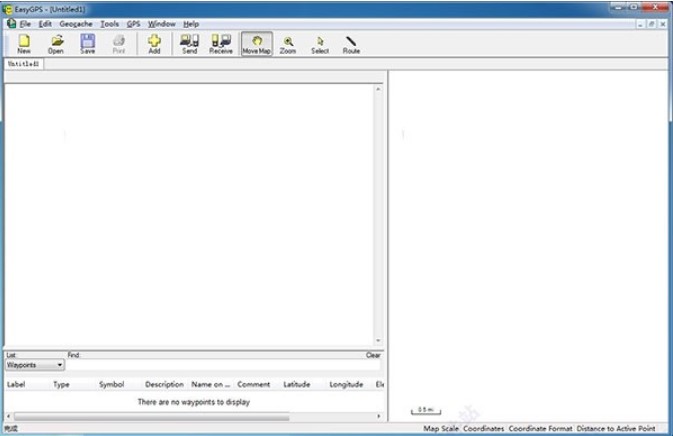This screenshot has height=436, width=673.
Task: Click Distance to Active Point status entry
Action: pos(616,428)
